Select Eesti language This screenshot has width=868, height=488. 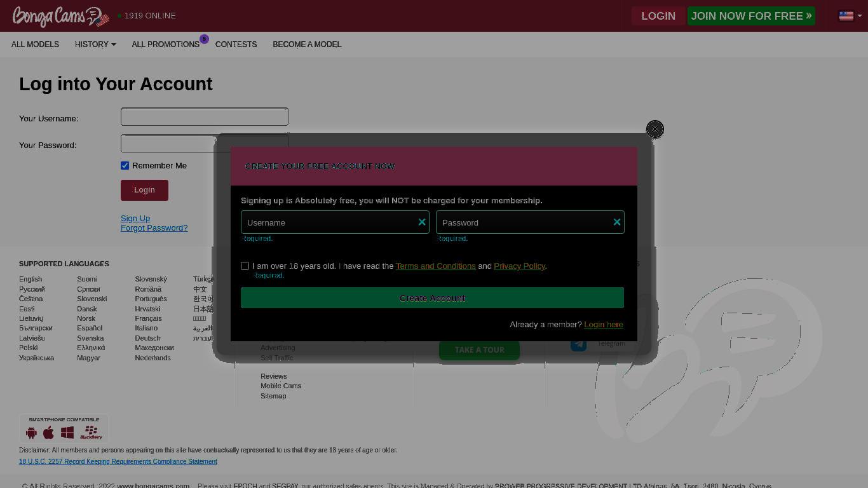pyautogui.click(x=27, y=309)
